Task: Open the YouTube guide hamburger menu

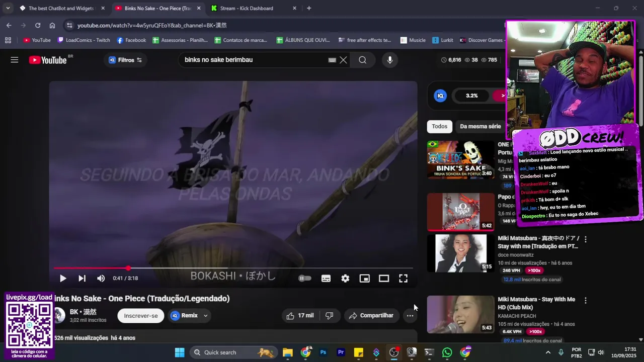Action: pyautogui.click(x=15, y=60)
